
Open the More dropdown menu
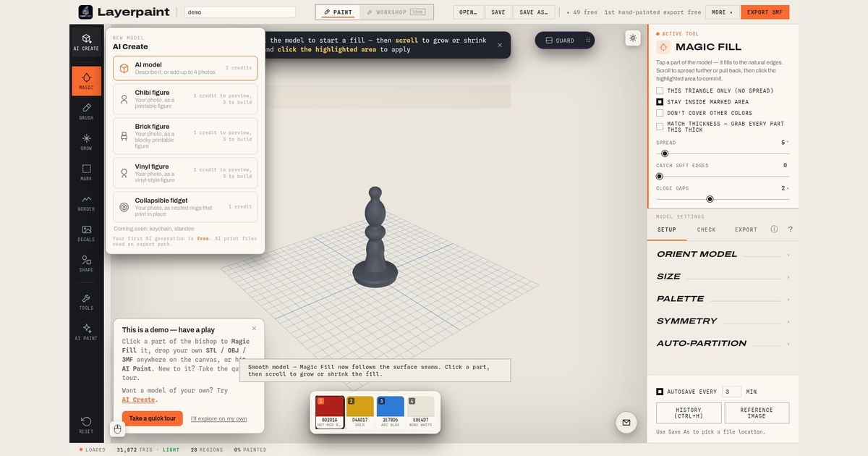722,12
